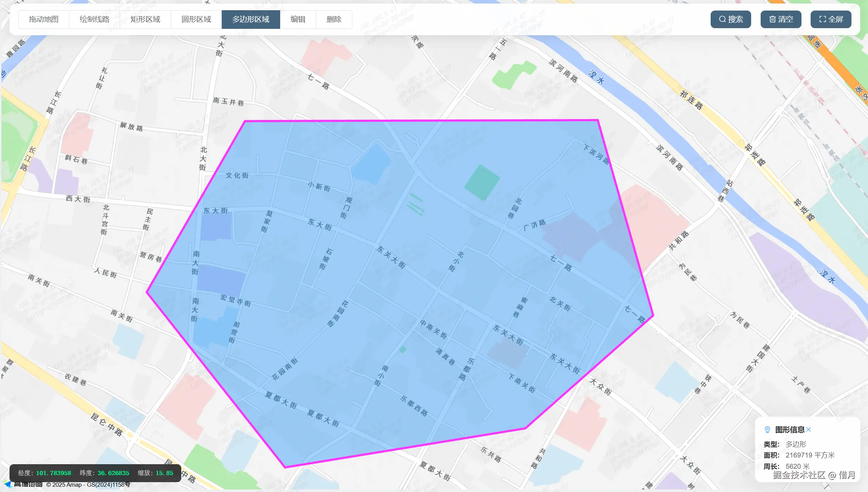Screen dimensions: 868x492
Task: Click the 搜索 search button
Action: click(731, 19)
